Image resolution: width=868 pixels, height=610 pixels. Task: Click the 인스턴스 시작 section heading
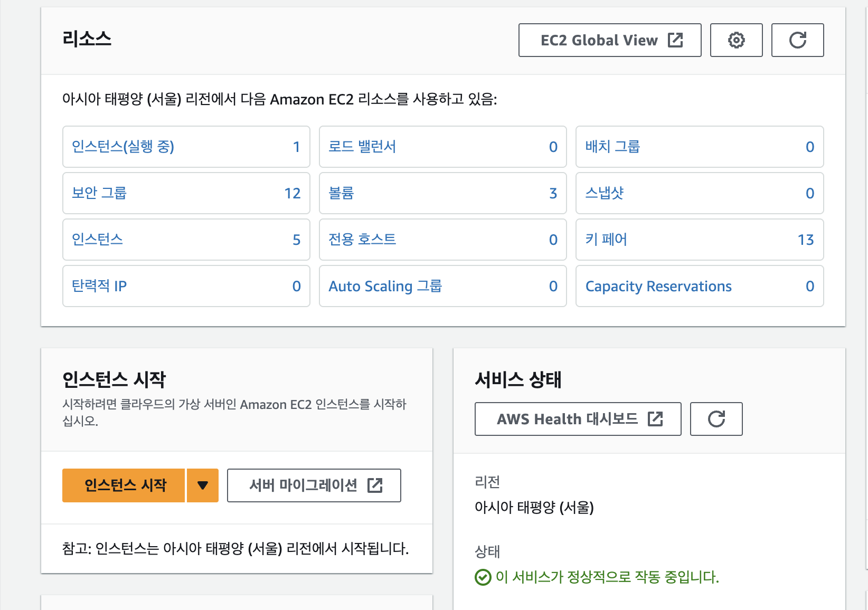coord(114,379)
